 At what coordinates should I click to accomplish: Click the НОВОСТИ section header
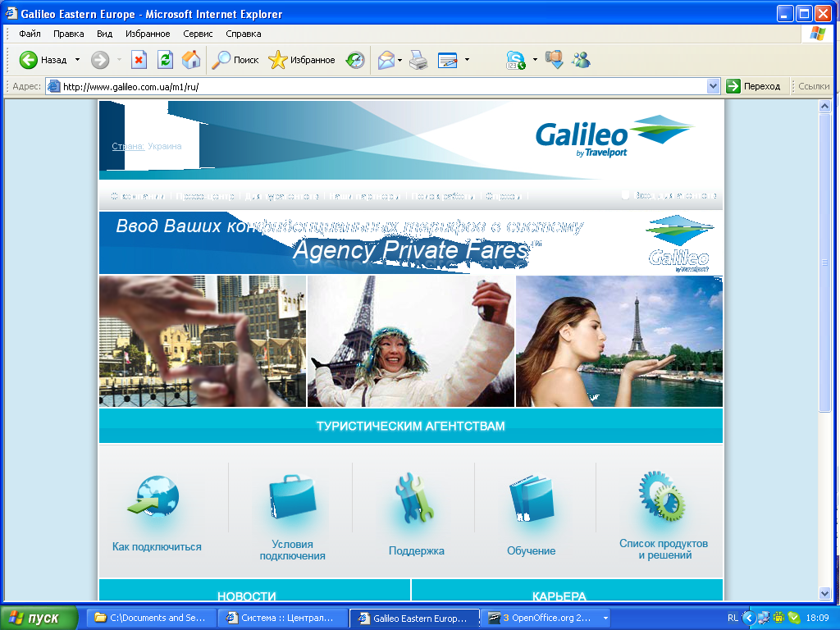tap(246, 595)
